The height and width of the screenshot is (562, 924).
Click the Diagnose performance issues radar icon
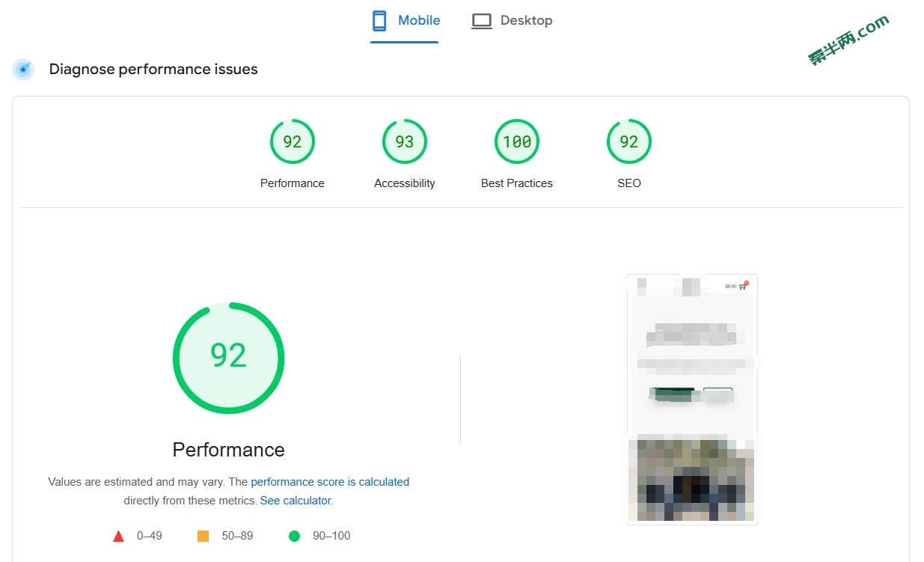point(23,70)
